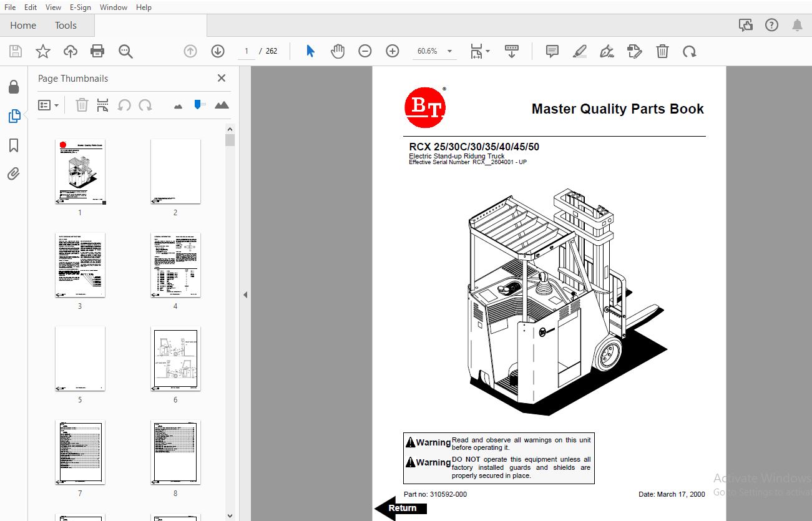Open the Window menu
This screenshot has height=521, width=812.
pos(114,7)
